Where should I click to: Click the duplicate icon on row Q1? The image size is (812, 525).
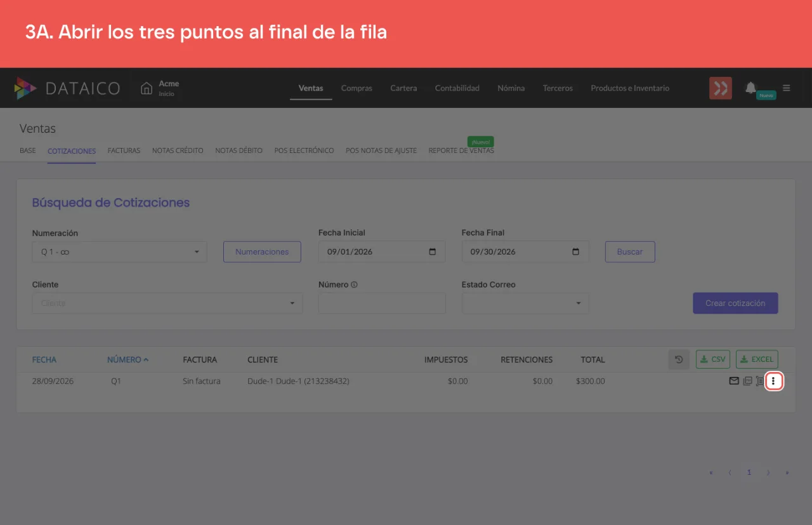[x=747, y=382]
